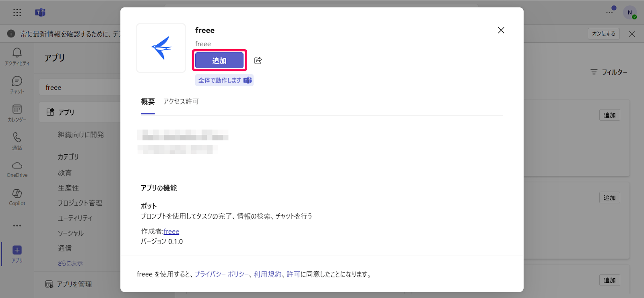
Task: Click the info icon in notification banner
Action: pyautogui.click(x=11, y=34)
